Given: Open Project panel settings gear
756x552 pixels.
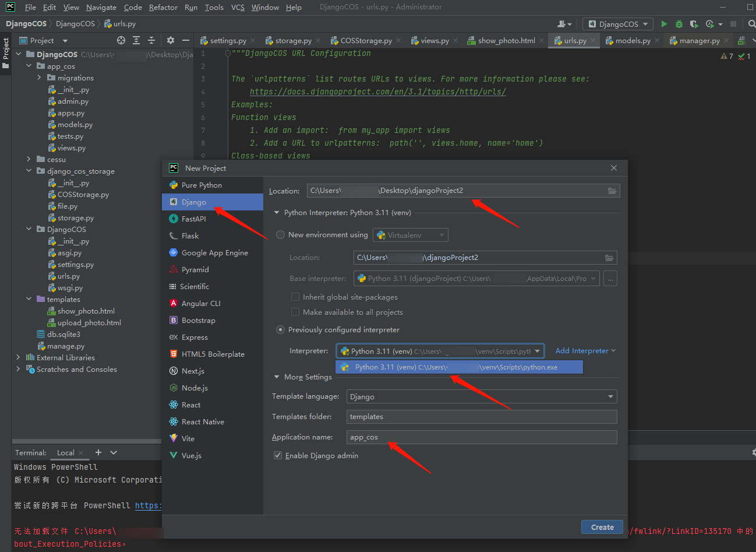Looking at the screenshot, I should [x=170, y=40].
